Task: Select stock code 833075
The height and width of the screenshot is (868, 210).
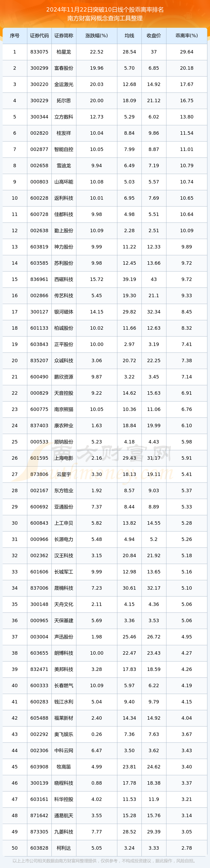Action: pos(39,52)
